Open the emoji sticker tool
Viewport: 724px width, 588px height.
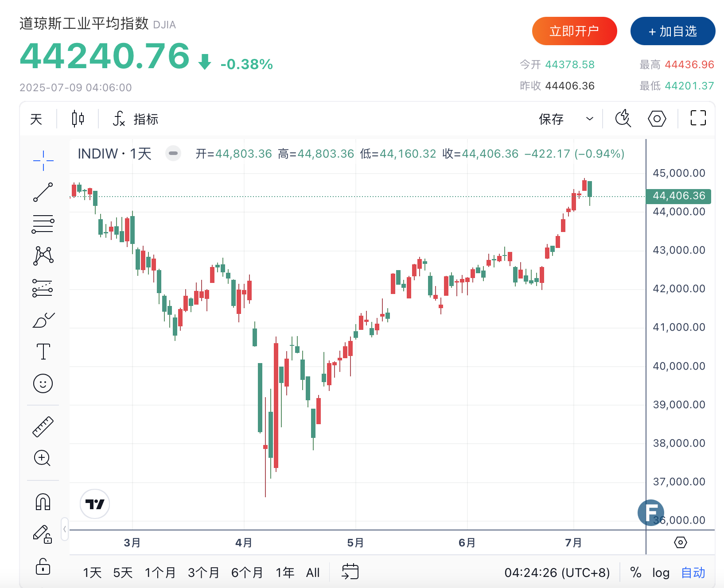click(43, 383)
